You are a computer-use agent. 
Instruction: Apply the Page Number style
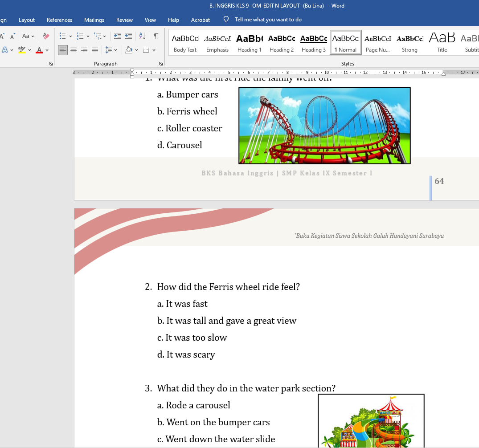click(377, 42)
